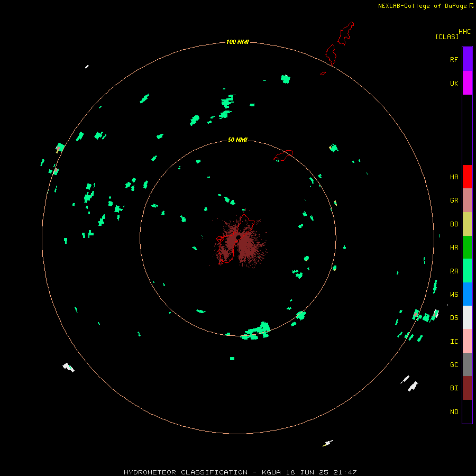Click the RA legend label

coord(454,271)
